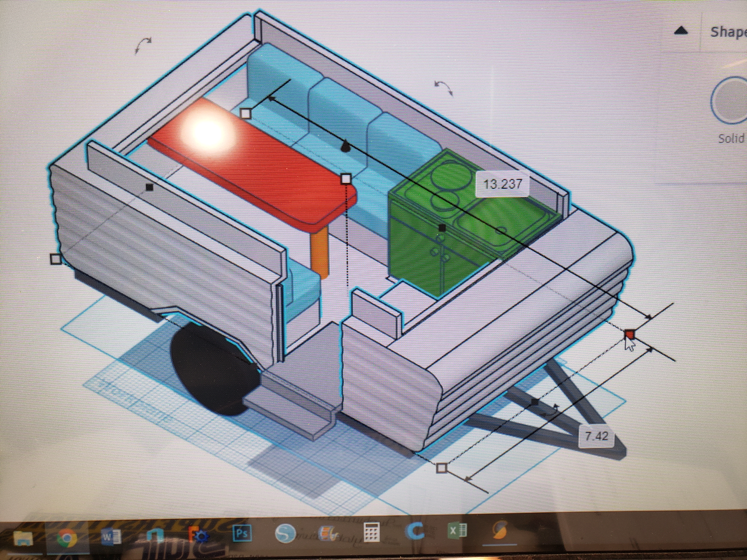Screen dimensions: 747x560
Task: Open the round S app icon
Action: (286, 533)
